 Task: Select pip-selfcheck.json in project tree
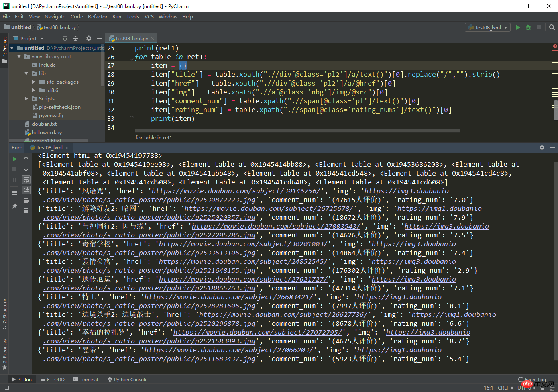(60, 107)
